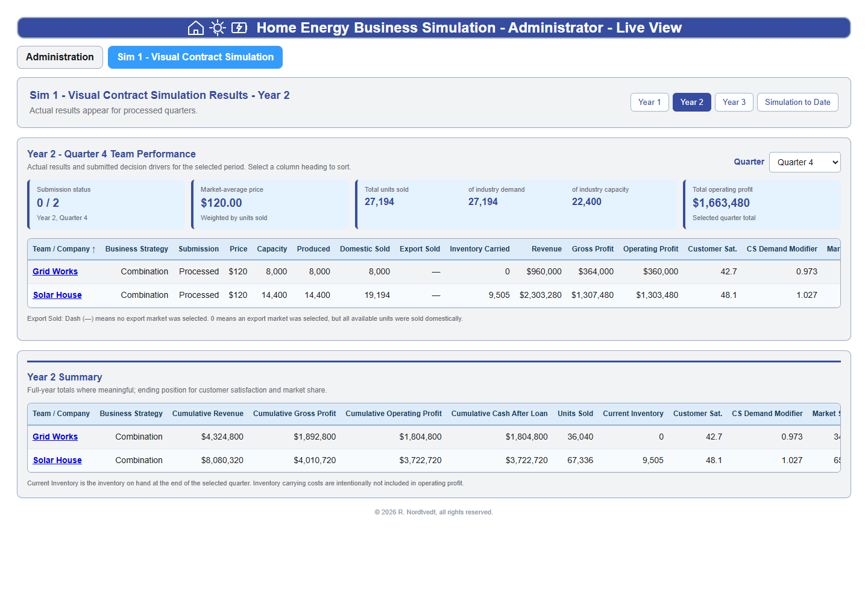Click the copyright R. Nordtvedt footer text

point(434,513)
